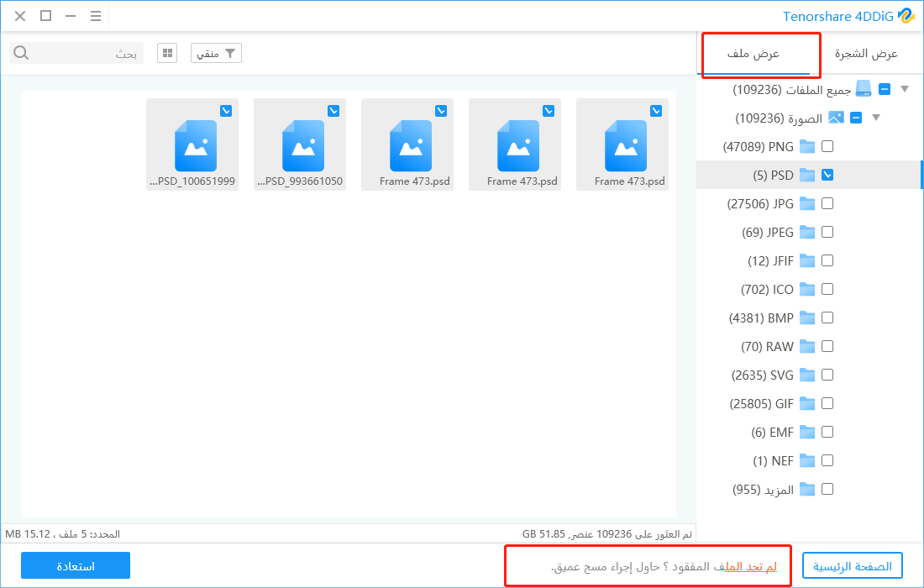Switch to عرض الشجرة tab
Image resolution: width=924 pixels, height=588 pixels.
coord(866,55)
